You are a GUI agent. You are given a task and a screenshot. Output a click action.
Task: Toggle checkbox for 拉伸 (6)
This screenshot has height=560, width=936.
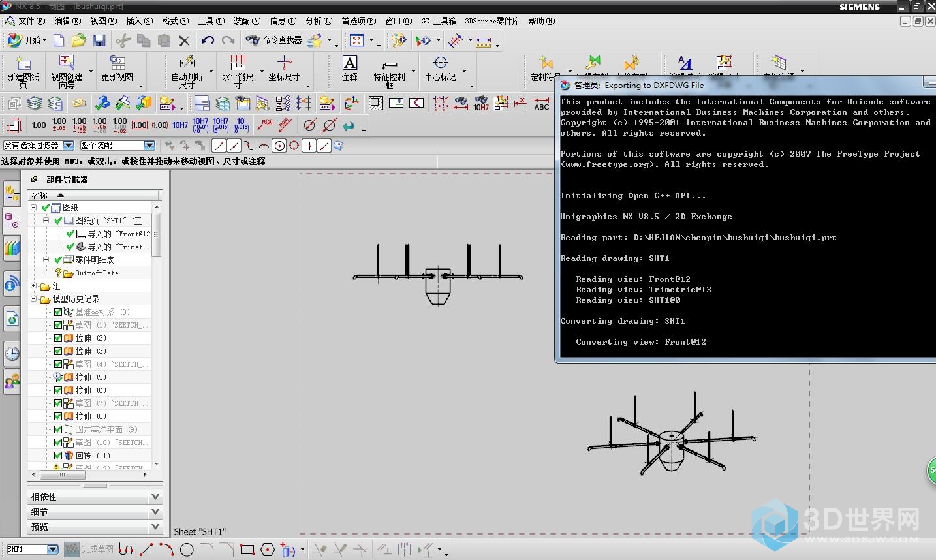click(x=58, y=390)
